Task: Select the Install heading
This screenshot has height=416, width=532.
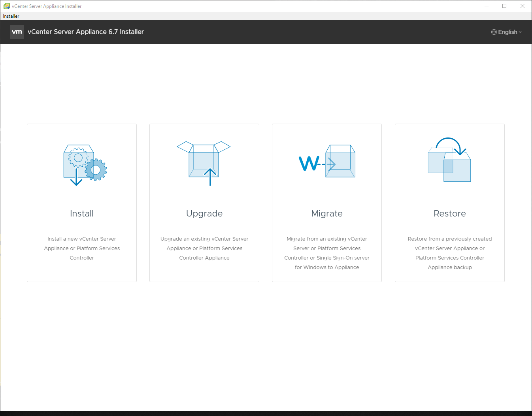Action: [82, 213]
